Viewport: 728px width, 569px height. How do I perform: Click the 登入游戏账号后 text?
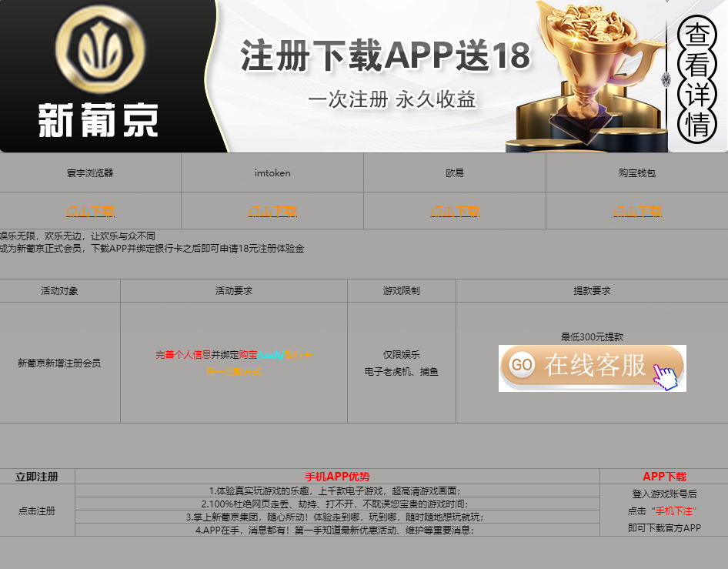coord(664,494)
